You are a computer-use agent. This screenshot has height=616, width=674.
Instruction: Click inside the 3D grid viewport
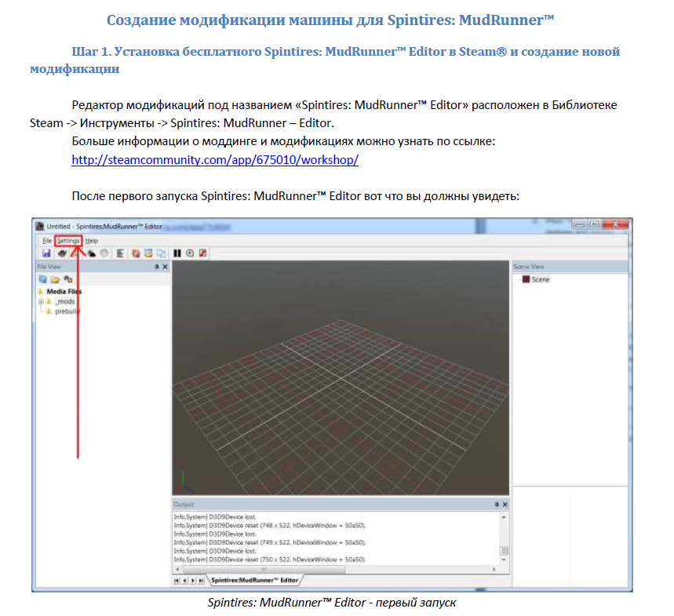pyautogui.click(x=341, y=378)
